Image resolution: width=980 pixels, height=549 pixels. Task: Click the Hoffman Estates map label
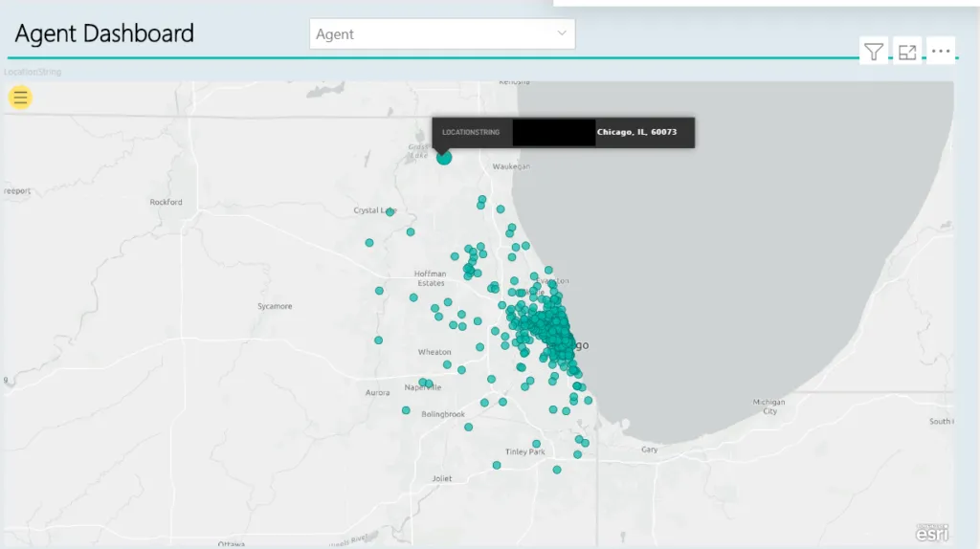click(430, 278)
